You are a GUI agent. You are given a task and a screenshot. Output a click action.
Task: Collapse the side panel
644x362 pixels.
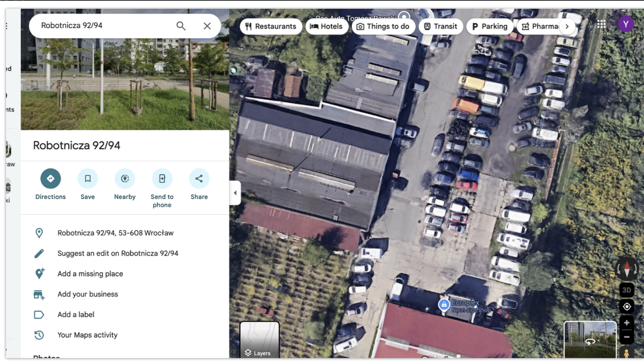coord(235,193)
